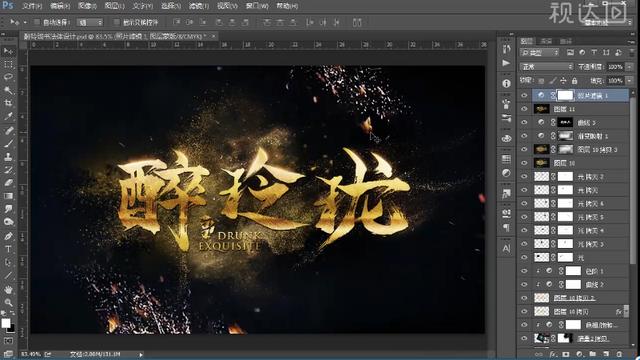Close the document tab
Viewport: 640px width, 360px height.
point(213,36)
